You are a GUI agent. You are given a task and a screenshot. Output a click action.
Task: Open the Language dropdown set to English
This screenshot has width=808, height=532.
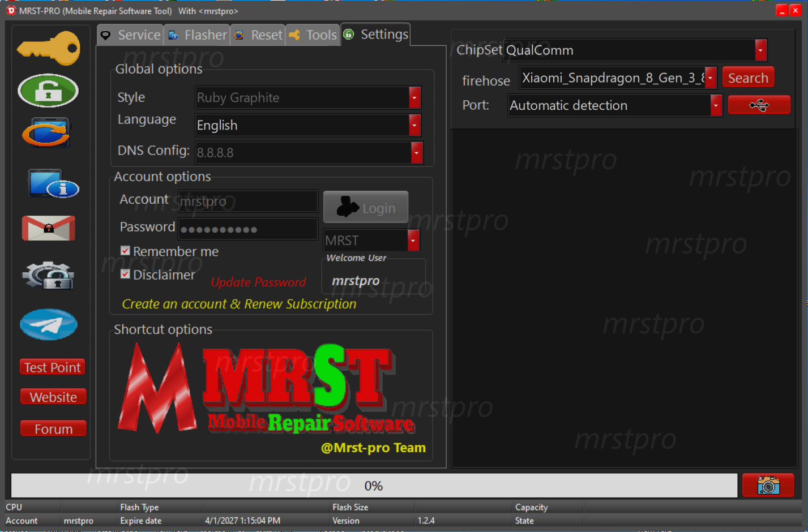[415, 125]
